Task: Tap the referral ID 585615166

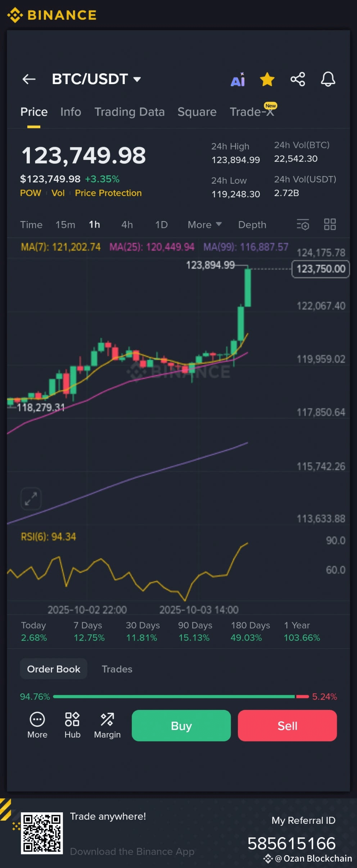Action: pyautogui.click(x=292, y=843)
